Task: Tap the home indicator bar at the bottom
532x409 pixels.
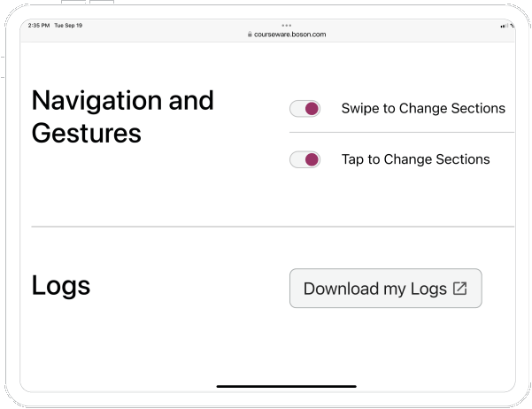Action: 286,386
